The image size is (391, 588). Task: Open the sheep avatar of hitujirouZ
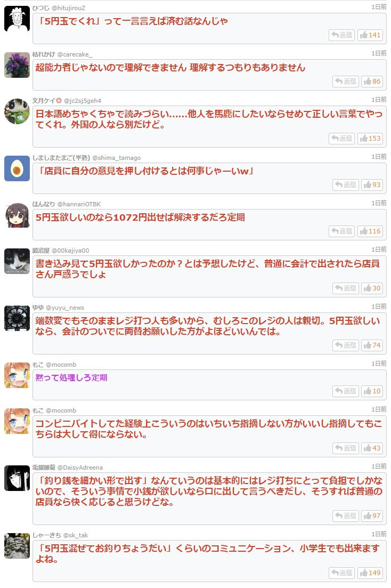[x=17, y=19]
